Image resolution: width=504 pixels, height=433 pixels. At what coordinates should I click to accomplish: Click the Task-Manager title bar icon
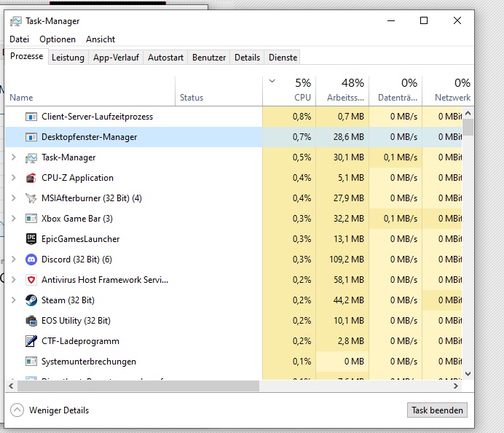[16, 21]
